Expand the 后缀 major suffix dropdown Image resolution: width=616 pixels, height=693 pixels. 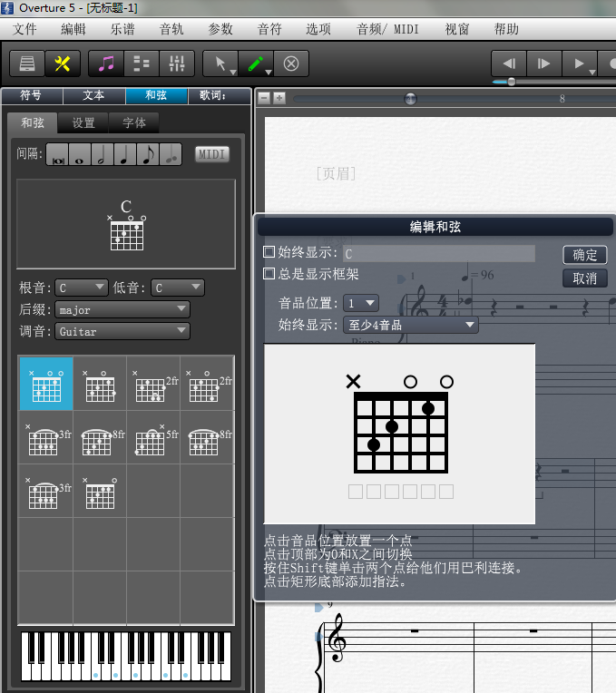coord(122,309)
